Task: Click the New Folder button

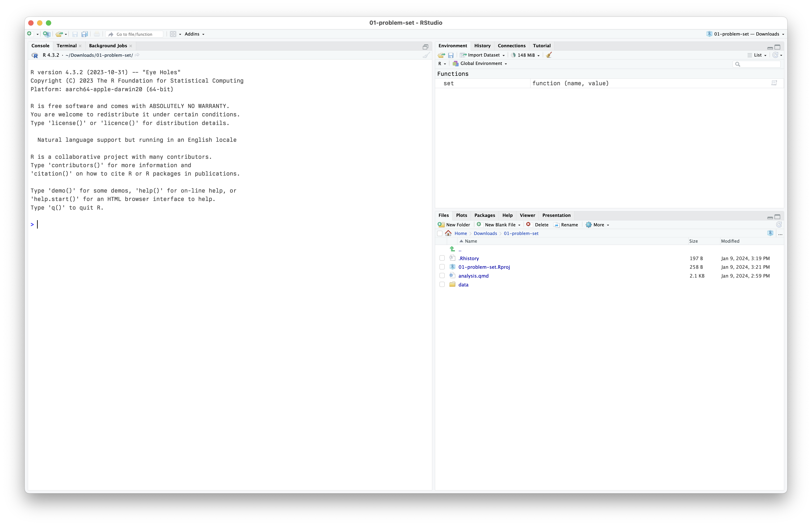Action: [454, 225]
